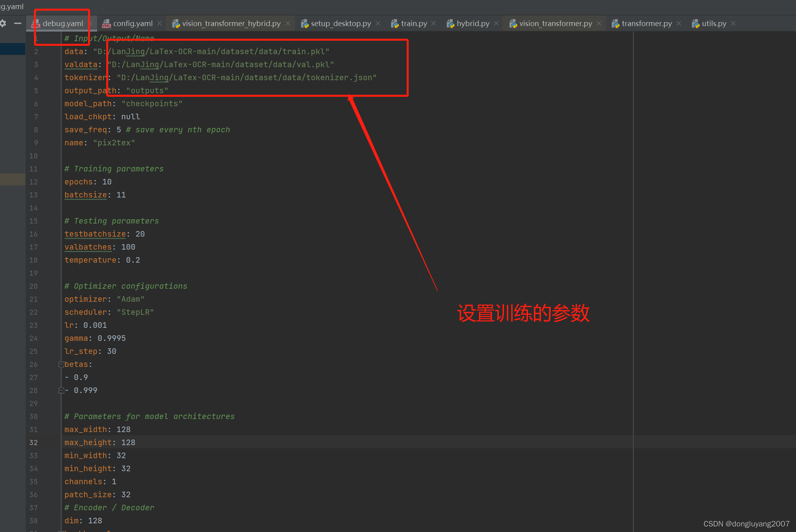Click the channels key
Viewport: 796px width, 532px height.
tap(83, 482)
